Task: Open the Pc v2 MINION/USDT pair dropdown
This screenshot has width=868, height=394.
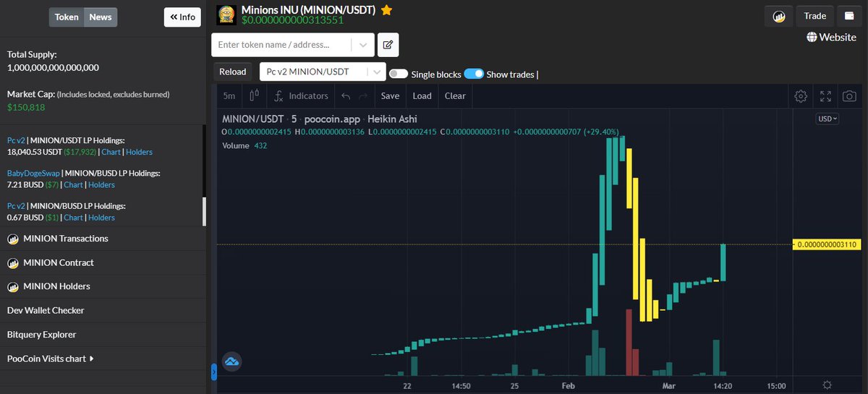Action: click(x=323, y=72)
